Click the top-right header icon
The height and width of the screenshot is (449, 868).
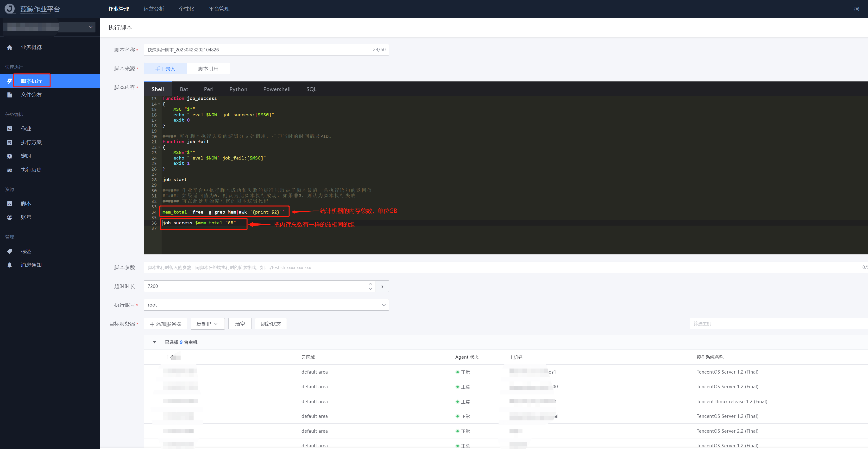pos(856,9)
